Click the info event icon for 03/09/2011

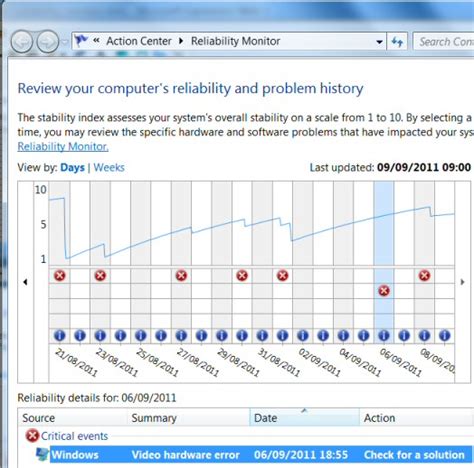pos(323,335)
